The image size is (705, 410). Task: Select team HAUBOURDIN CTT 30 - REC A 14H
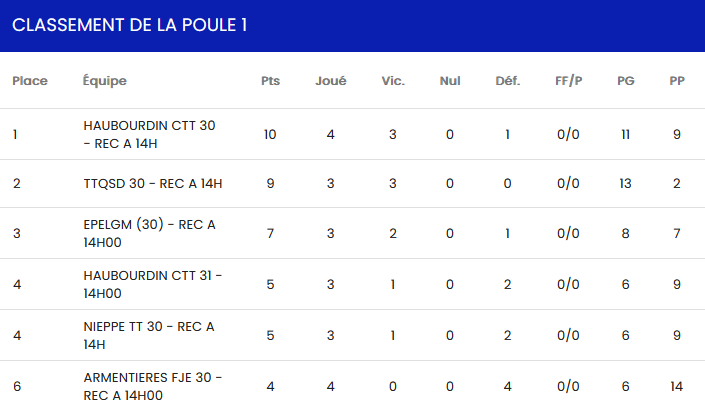point(150,134)
